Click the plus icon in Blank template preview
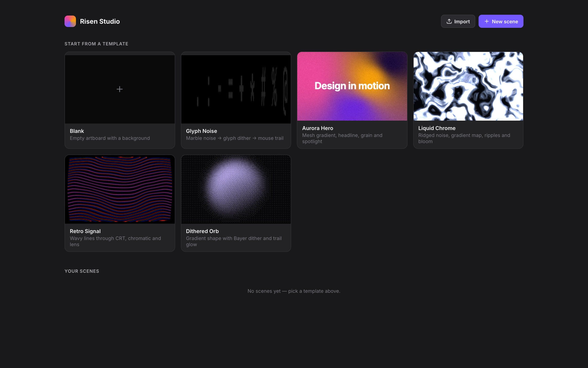This screenshot has width=588, height=368. [x=120, y=89]
